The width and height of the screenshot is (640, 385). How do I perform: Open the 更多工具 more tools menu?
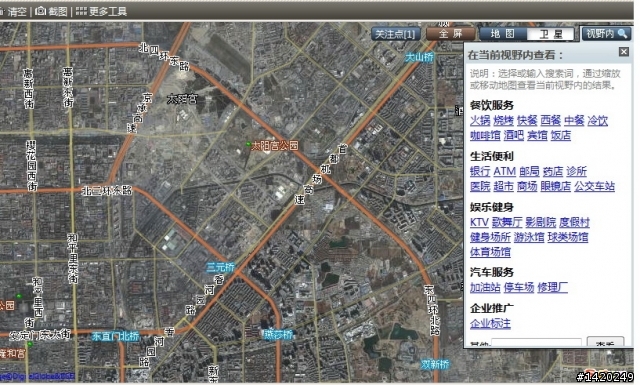pyautogui.click(x=102, y=11)
